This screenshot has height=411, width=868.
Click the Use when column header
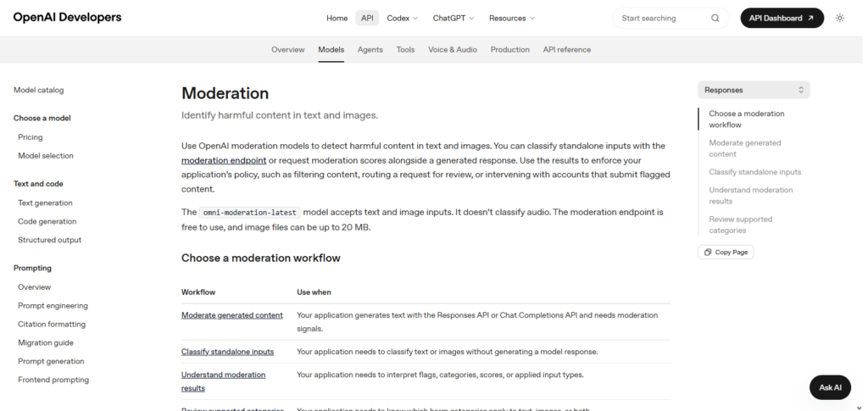(314, 292)
